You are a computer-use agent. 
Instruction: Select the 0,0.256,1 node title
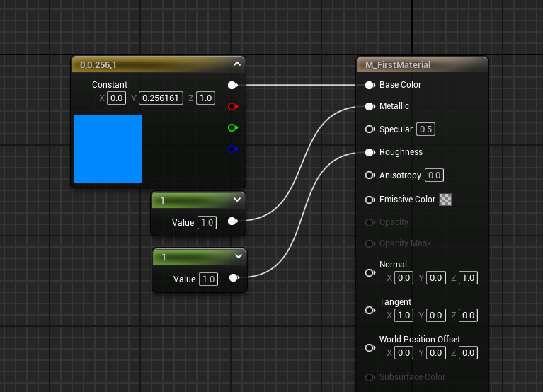(x=98, y=65)
